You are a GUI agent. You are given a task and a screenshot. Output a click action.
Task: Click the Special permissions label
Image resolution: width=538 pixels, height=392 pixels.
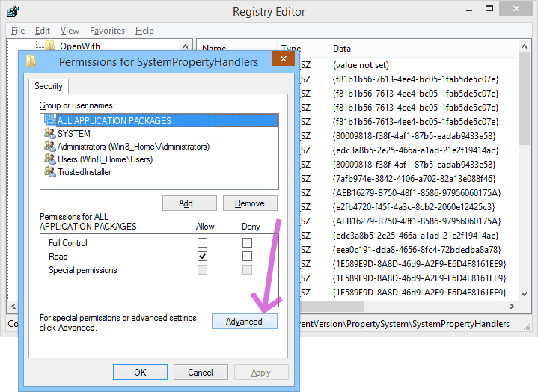83,270
